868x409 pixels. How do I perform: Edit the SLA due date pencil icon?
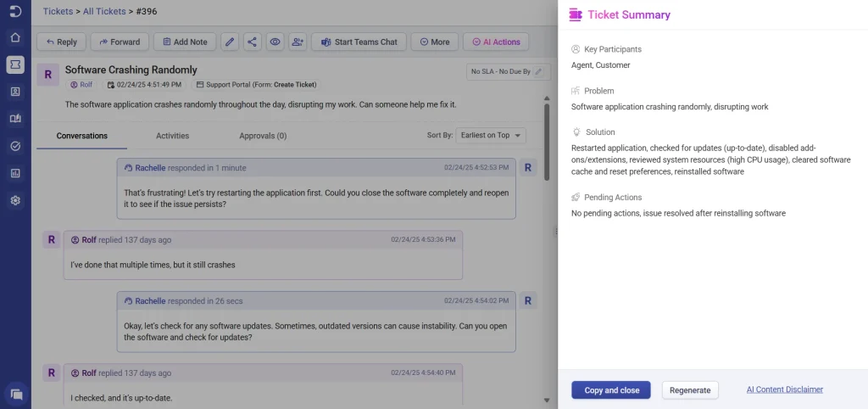538,71
